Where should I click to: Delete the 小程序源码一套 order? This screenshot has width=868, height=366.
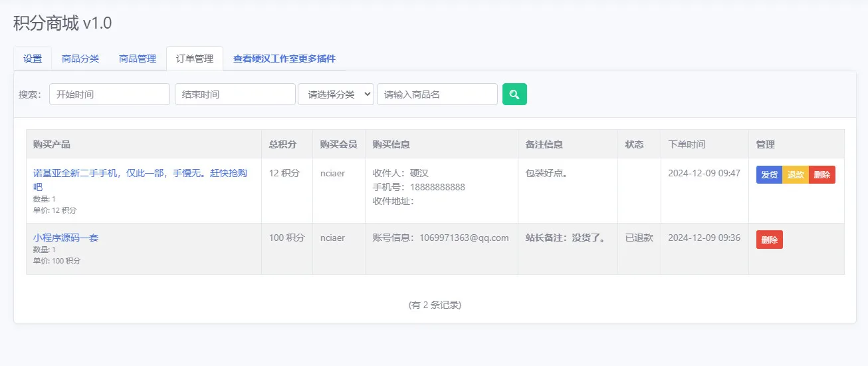(770, 240)
